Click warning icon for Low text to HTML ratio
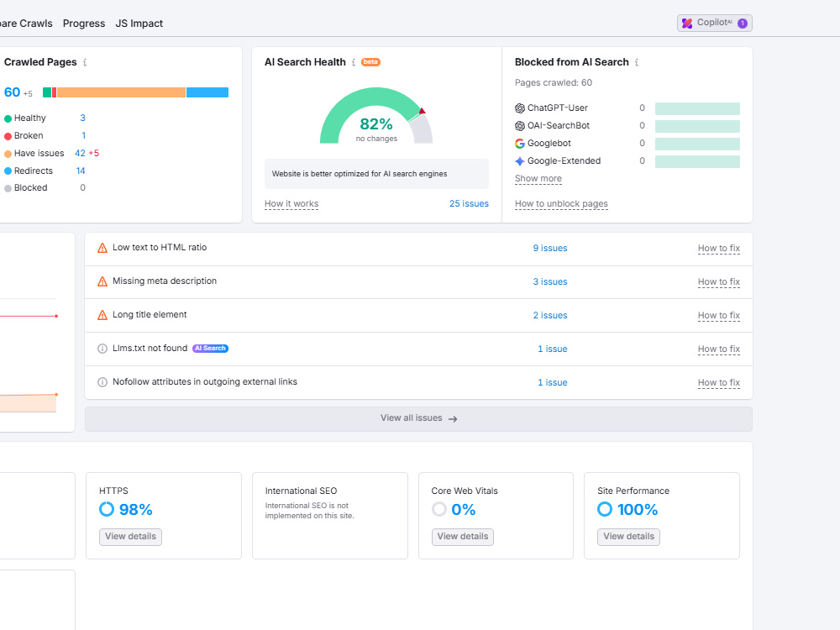 pos(102,248)
